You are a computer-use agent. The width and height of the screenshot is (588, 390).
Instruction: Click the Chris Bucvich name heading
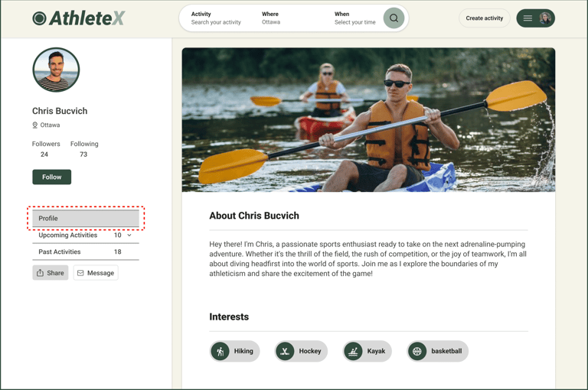pos(60,111)
